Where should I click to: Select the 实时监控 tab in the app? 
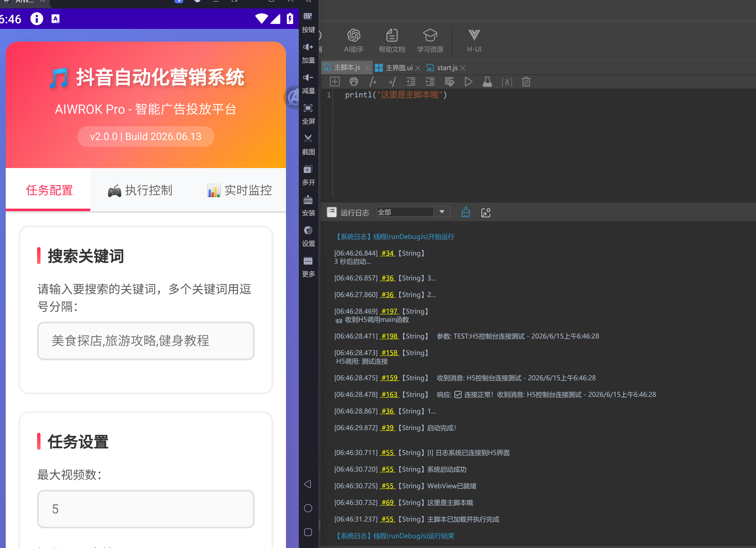tap(239, 190)
